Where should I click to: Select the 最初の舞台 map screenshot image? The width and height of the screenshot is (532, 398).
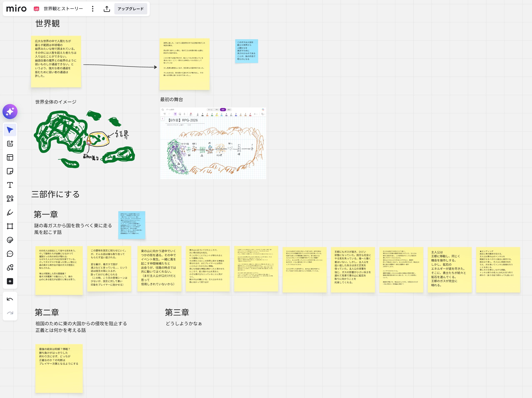pyautogui.click(x=213, y=143)
